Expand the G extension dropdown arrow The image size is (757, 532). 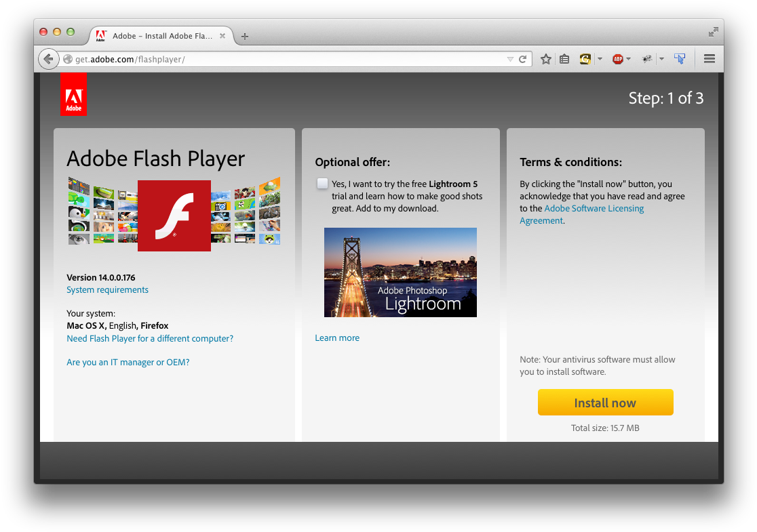(x=600, y=60)
